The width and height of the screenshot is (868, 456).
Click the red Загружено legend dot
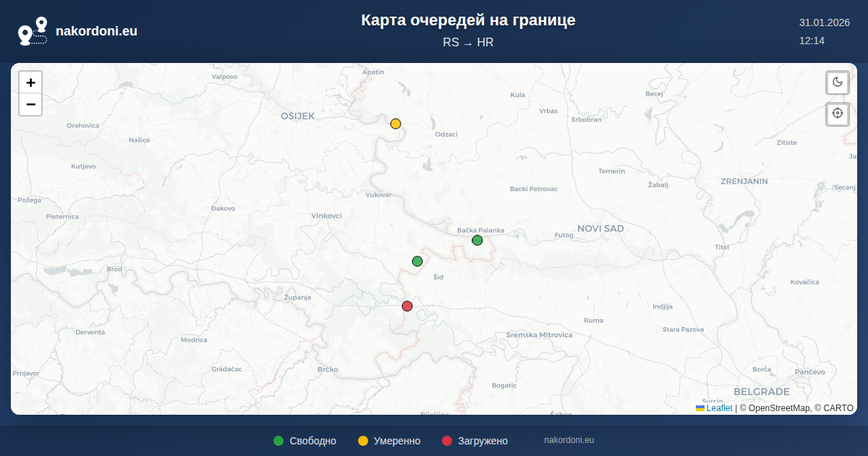[447, 441]
